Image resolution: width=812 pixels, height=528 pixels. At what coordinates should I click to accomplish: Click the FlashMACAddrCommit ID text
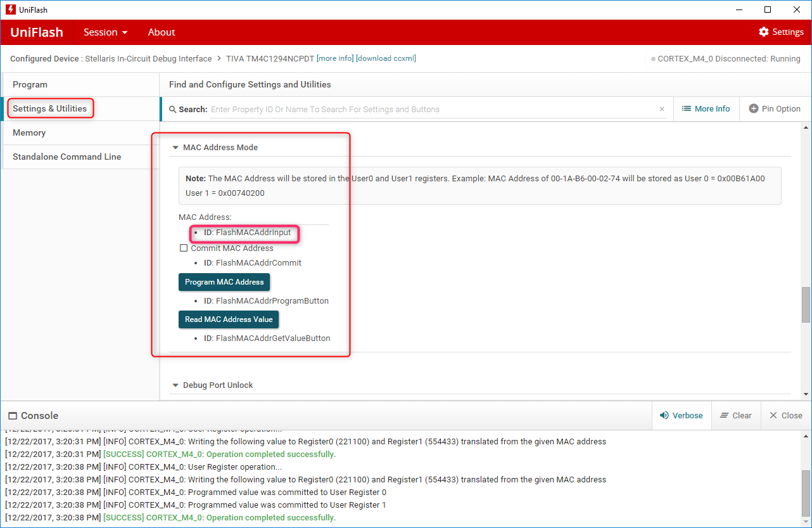pos(252,263)
